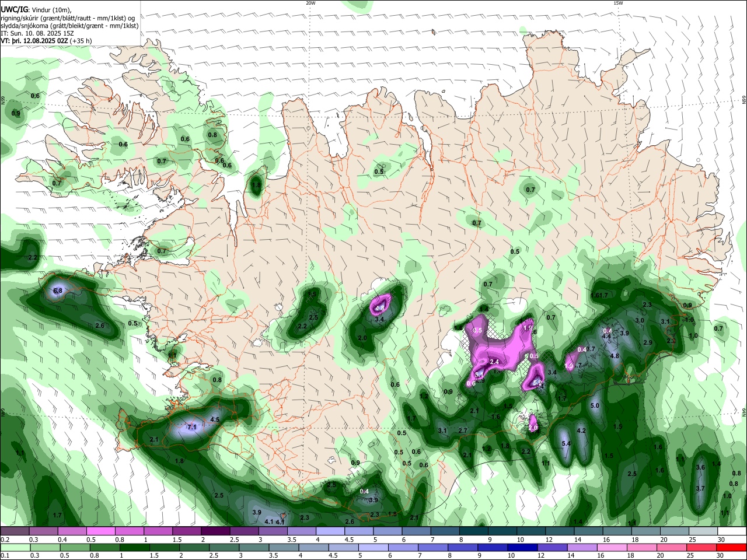Click the pale grey 25–30 upper legend swatch
The image size is (747, 560).
pos(703,531)
